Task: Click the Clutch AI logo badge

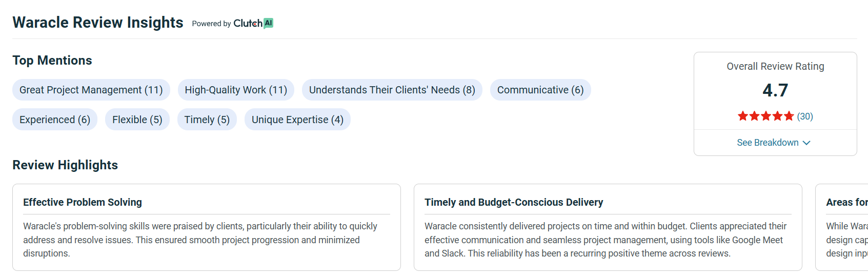Action: (253, 23)
